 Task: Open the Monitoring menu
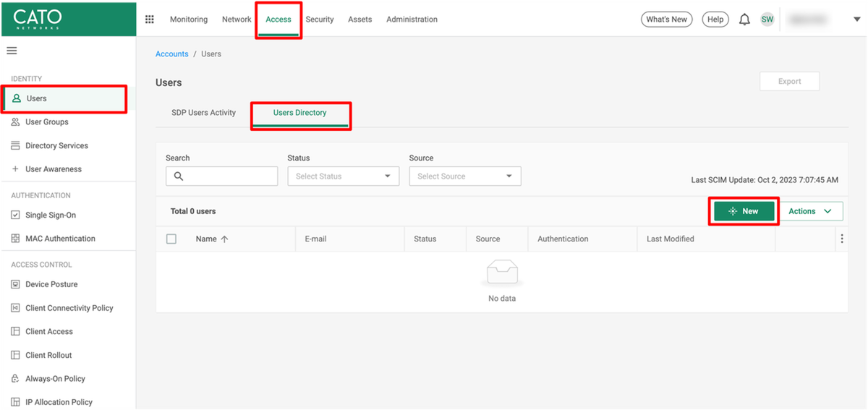point(189,20)
